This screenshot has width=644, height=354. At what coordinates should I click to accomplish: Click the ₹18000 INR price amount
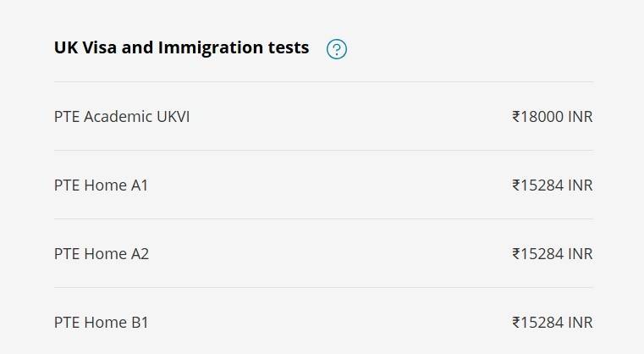coord(552,117)
